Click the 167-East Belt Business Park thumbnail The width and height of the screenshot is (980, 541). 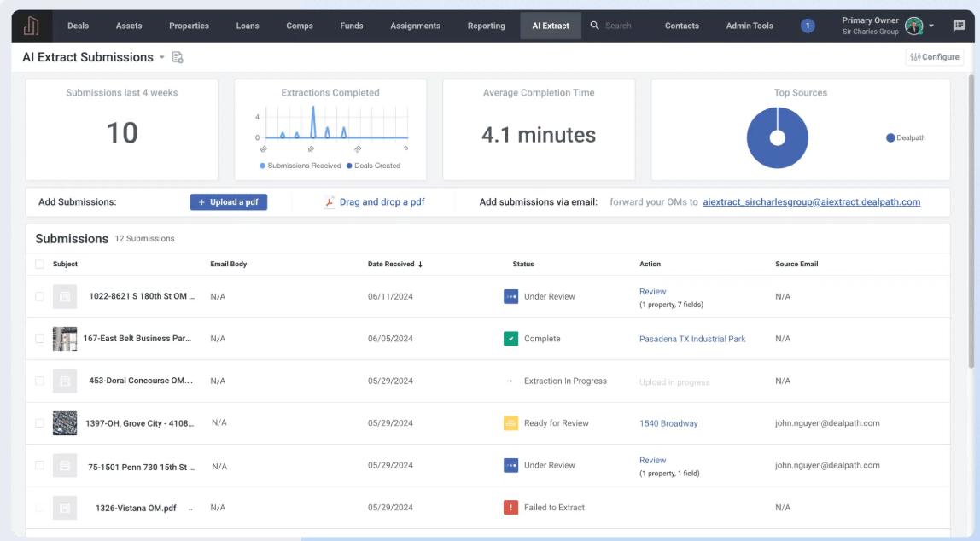coord(64,339)
